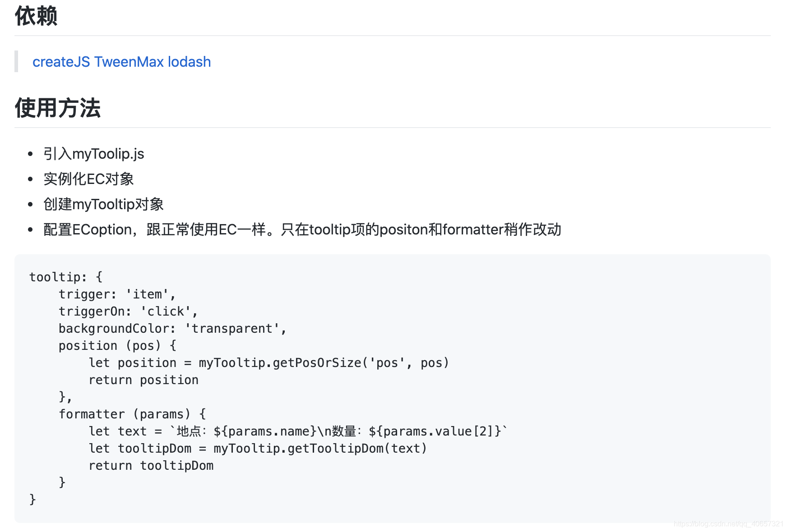Image resolution: width=787 pixels, height=532 pixels.
Task: Click the "let text" template string line
Action: [x=298, y=431]
